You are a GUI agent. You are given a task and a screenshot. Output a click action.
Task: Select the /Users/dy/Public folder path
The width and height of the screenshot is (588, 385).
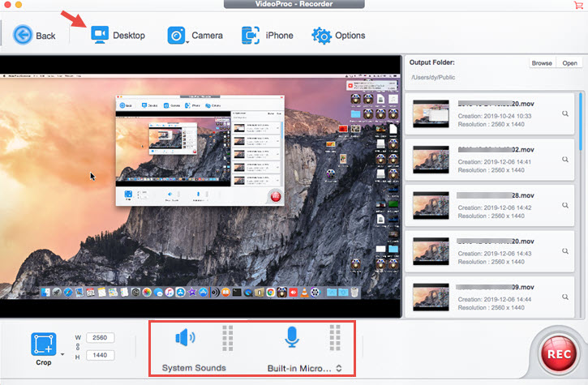click(x=433, y=77)
